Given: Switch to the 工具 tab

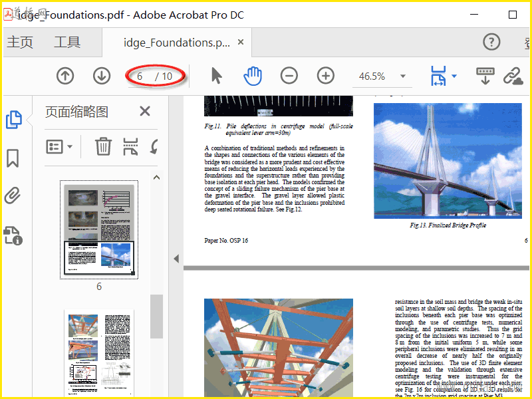Looking at the screenshot, I should (x=67, y=43).
